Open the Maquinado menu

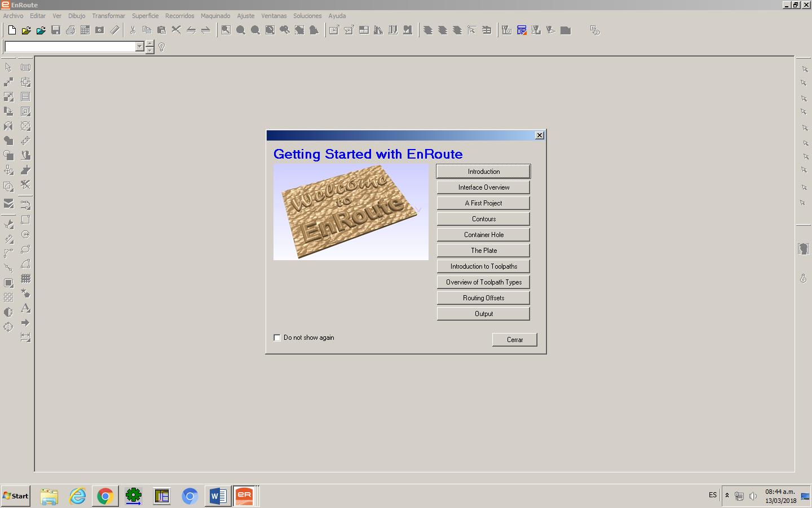215,16
